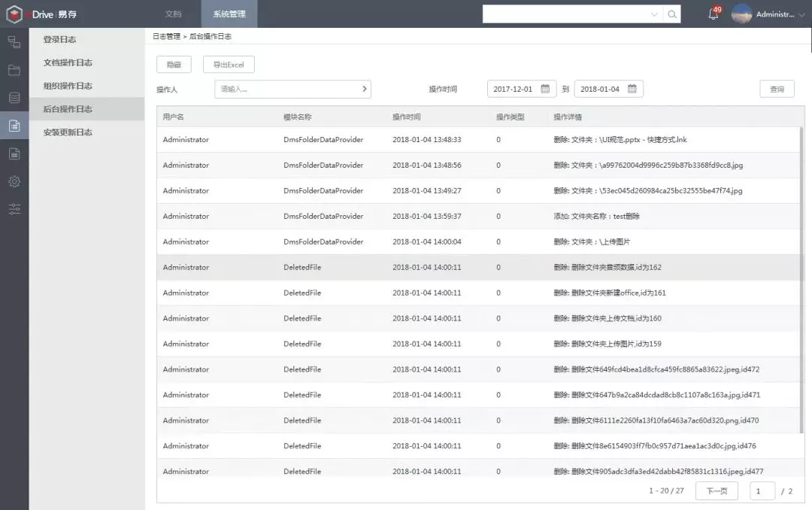Click the 模块名称 column header
The height and width of the screenshot is (510, 812).
pos(298,117)
